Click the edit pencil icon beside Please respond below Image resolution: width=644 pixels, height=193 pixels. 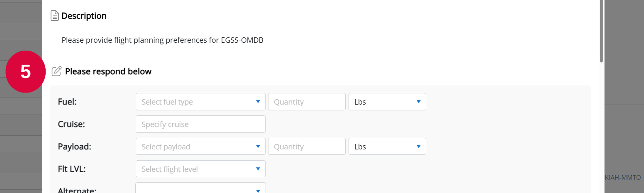click(x=56, y=71)
